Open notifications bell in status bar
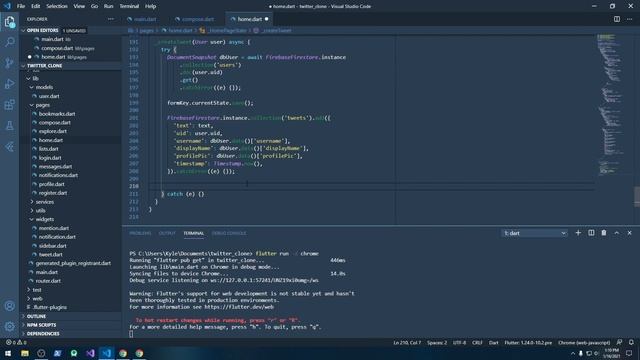640x360 pixels. [x=631, y=342]
